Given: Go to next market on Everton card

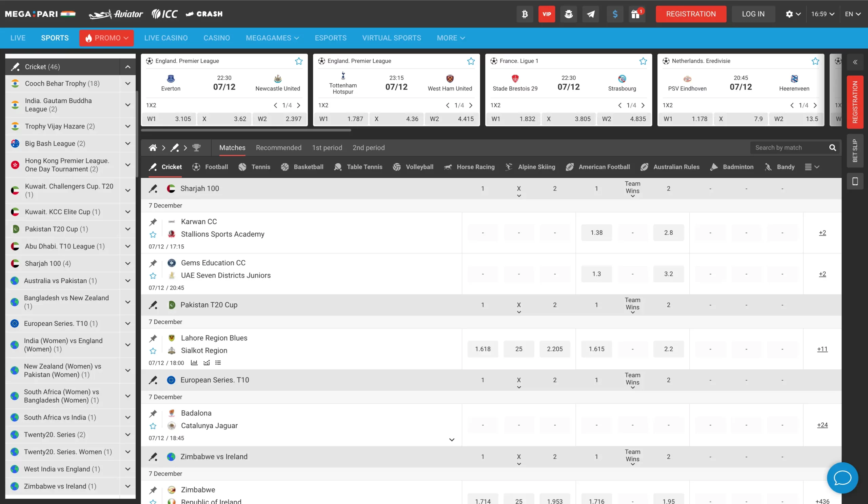Looking at the screenshot, I should (x=299, y=105).
